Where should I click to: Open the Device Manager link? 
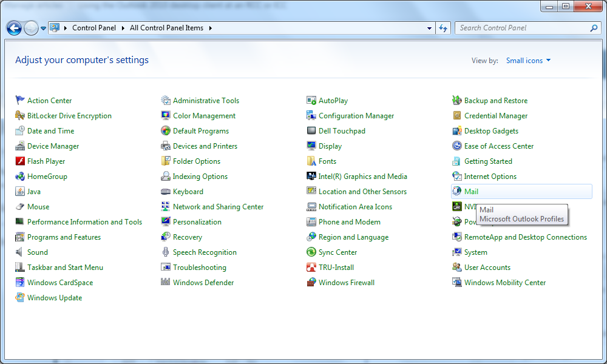click(x=53, y=146)
